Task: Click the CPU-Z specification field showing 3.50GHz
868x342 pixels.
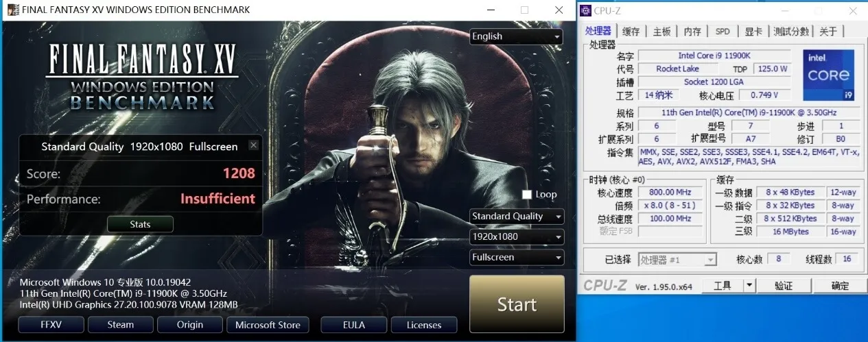Action: coord(749,112)
